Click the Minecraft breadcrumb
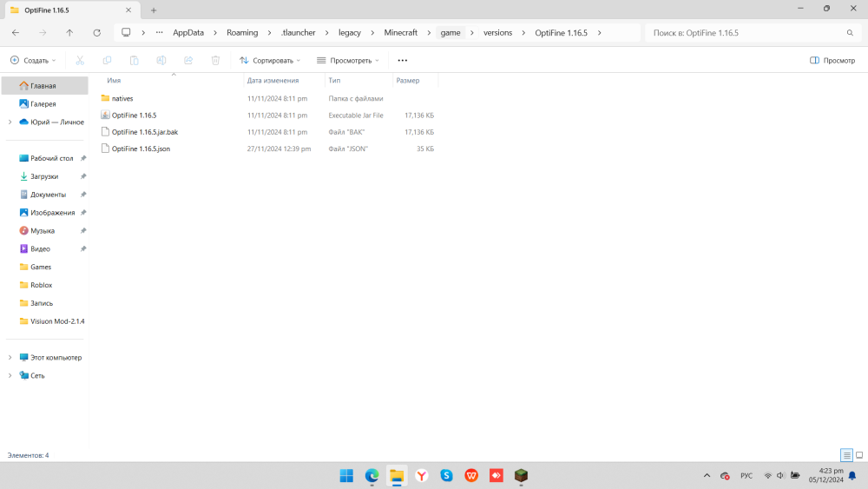This screenshot has height=489, width=868. 401,33
